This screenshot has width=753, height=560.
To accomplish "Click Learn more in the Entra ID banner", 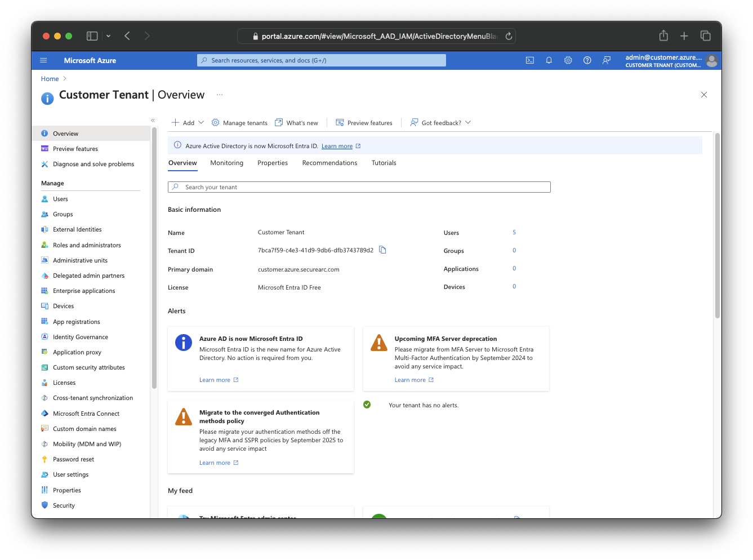I will click(337, 146).
